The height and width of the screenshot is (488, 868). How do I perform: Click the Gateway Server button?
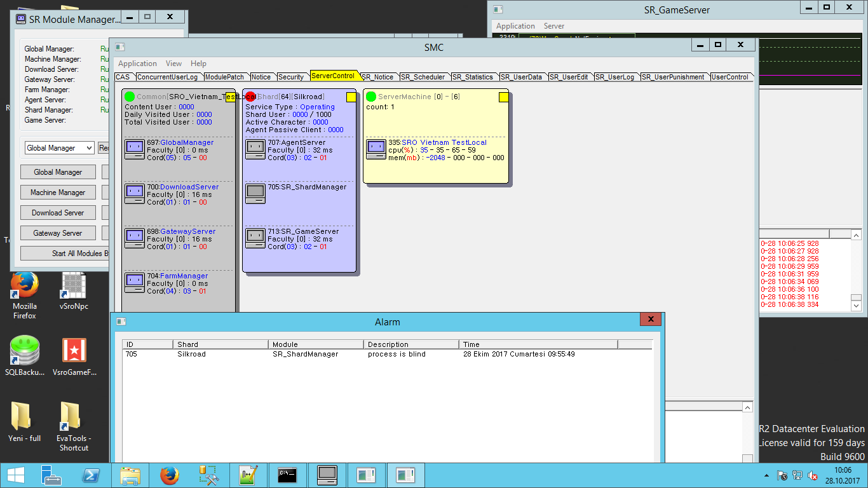(58, 233)
